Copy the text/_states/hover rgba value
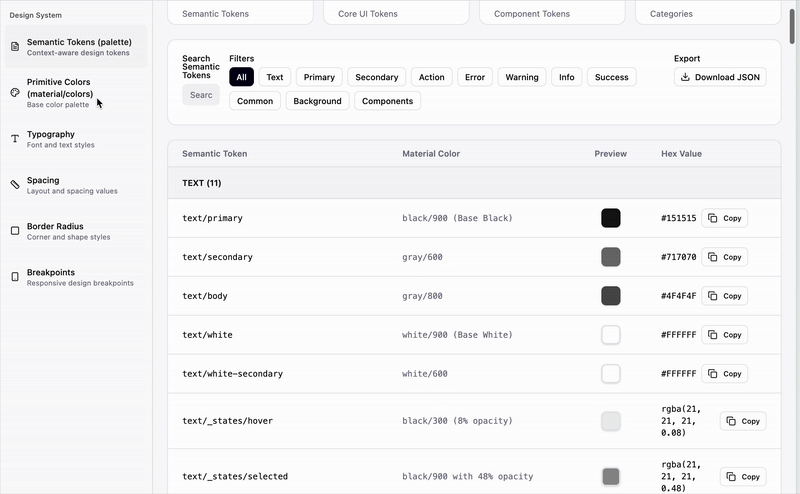The height and width of the screenshot is (494, 800). point(743,421)
